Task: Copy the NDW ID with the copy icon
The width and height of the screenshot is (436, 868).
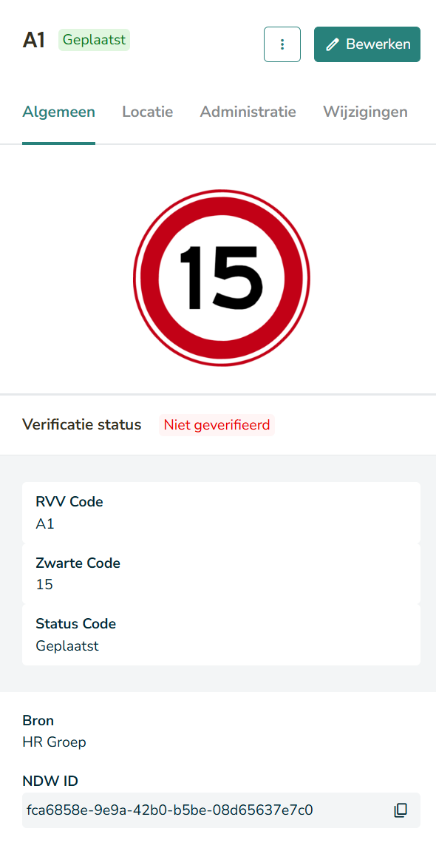Action: tap(401, 810)
